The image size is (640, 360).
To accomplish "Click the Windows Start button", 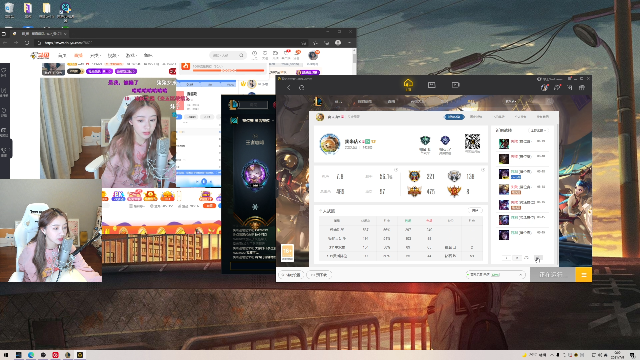I will coord(6,355).
